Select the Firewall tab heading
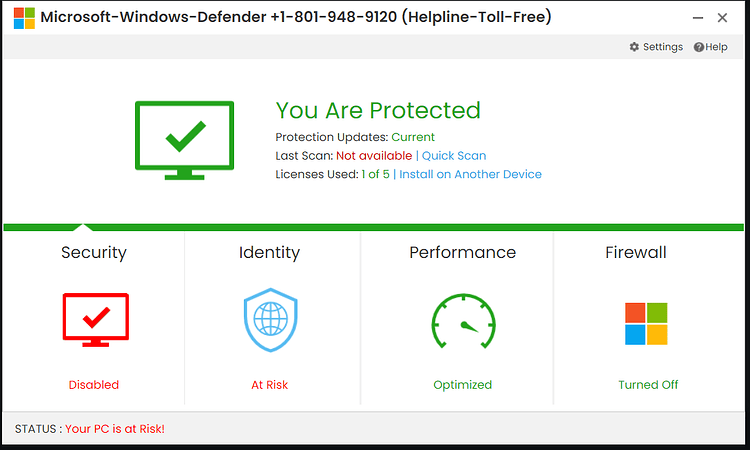The width and height of the screenshot is (750, 450). tap(636, 252)
